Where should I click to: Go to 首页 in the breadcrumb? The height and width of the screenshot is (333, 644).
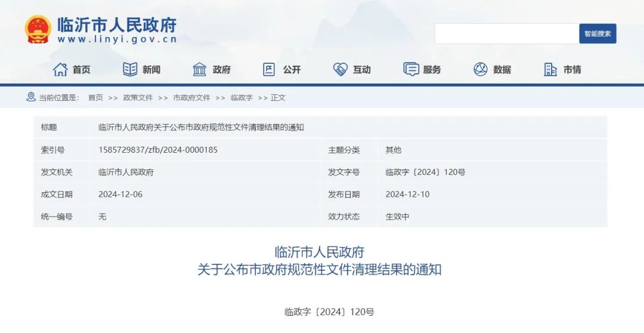click(x=95, y=97)
